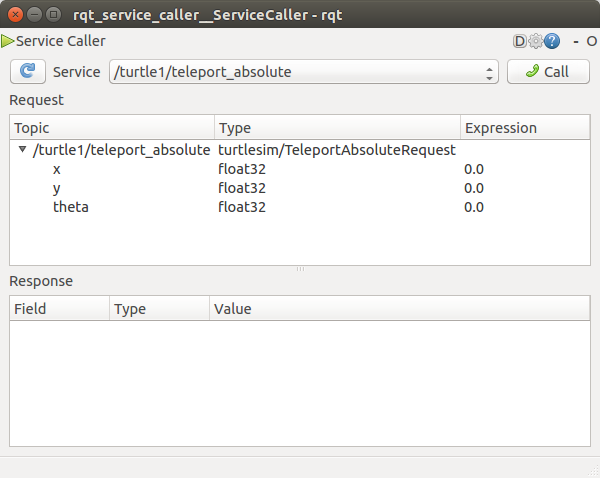The height and width of the screenshot is (478, 600).
Task: Close the rqt window
Action: tap(14, 13)
